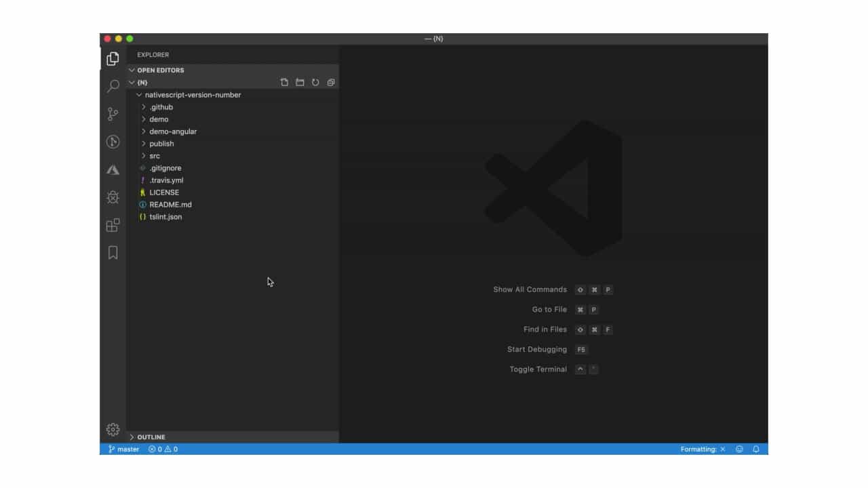The image size is (868, 488).
Task: Open the GitLens view icon
Action: pyautogui.click(x=113, y=142)
